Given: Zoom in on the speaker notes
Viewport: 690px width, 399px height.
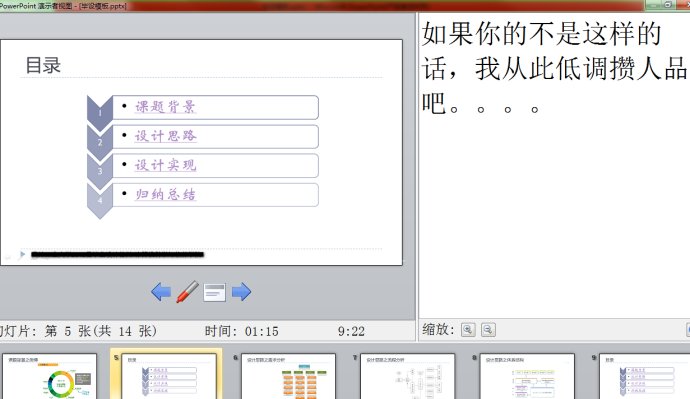Looking at the screenshot, I should (468, 329).
